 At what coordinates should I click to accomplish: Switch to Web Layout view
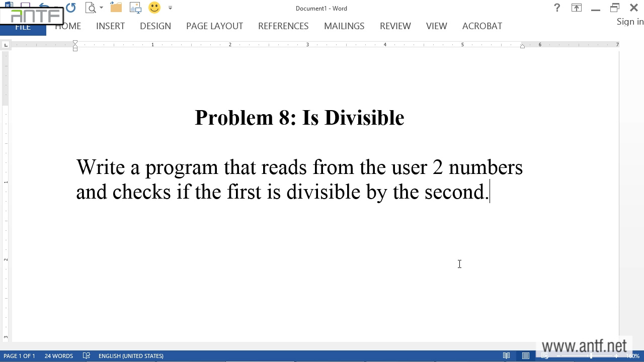[x=545, y=356]
